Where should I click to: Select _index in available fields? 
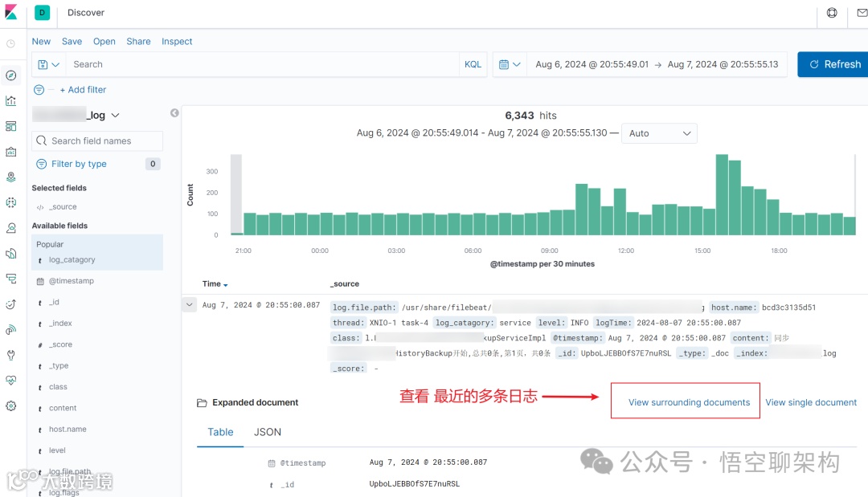pos(60,324)
